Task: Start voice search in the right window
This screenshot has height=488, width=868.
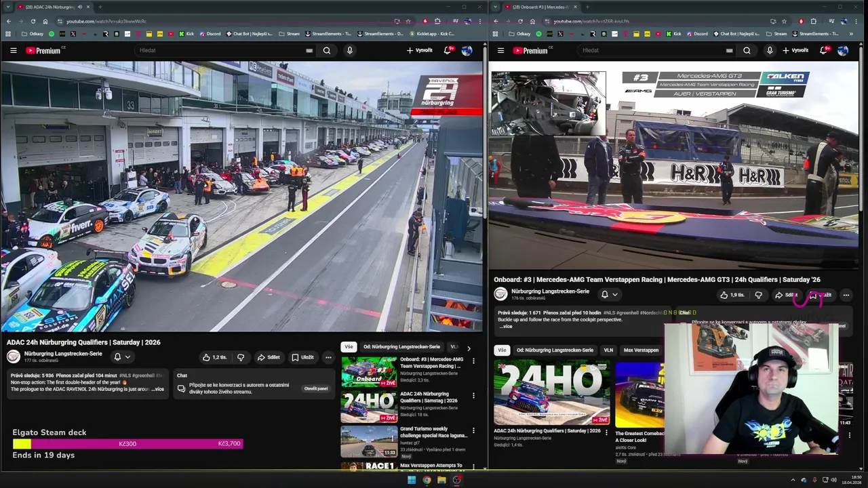Action: tap(770, 50)
